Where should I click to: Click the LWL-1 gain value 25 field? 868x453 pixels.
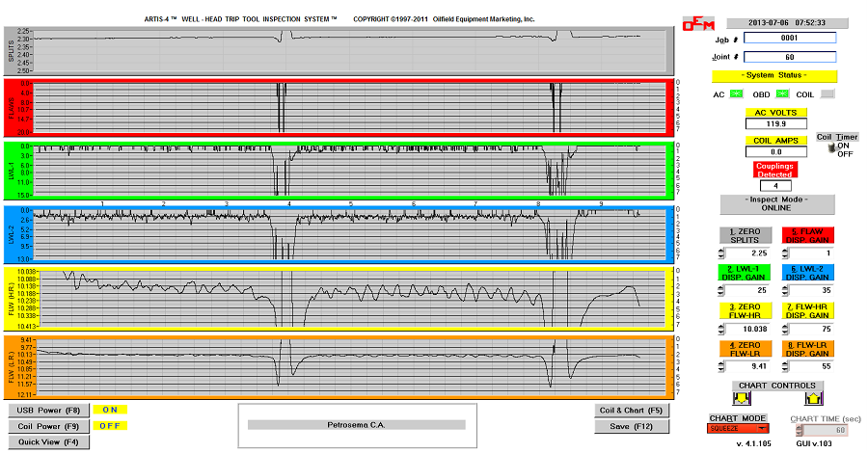coord(746,290)
